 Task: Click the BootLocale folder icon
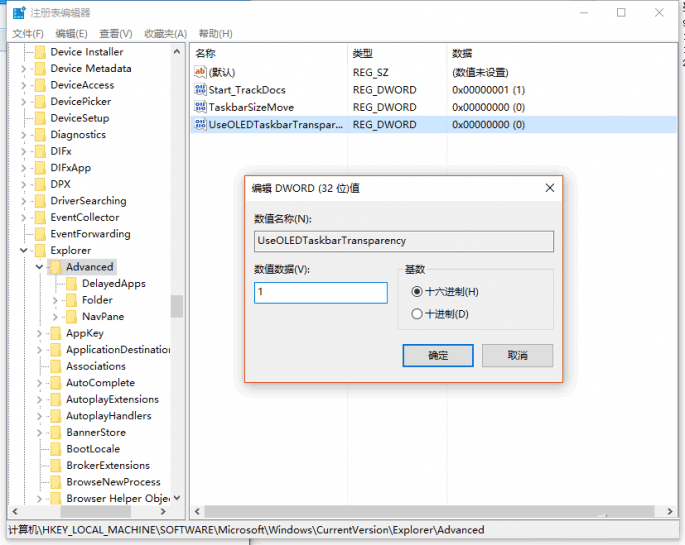coord(56,449)
